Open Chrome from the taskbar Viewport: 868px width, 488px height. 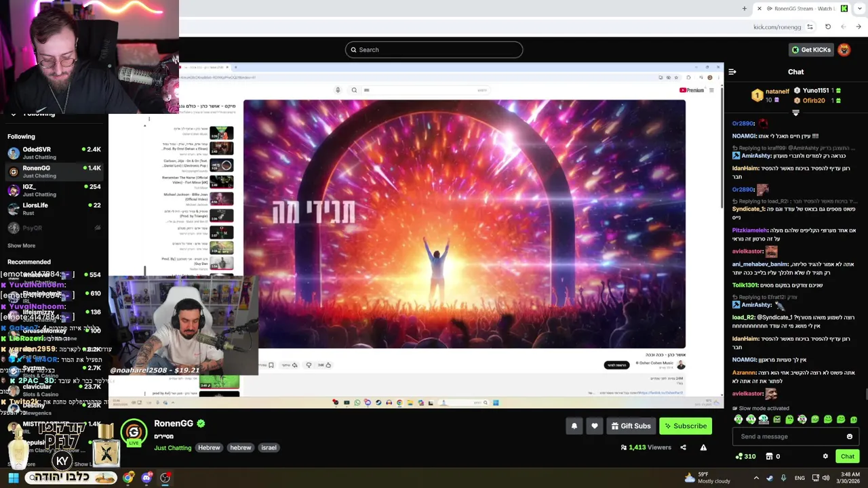click(128, 478)
